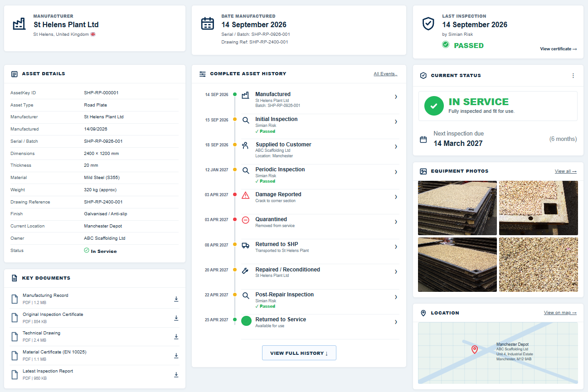Open View all equipment photos link
The image size is (588, 392).
pyautogui.click(x=566, y=171)
